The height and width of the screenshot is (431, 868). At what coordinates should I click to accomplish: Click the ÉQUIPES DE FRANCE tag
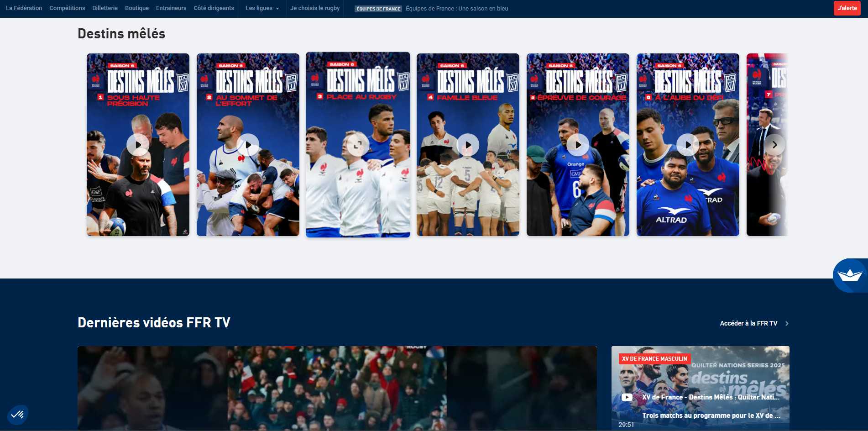378,9
